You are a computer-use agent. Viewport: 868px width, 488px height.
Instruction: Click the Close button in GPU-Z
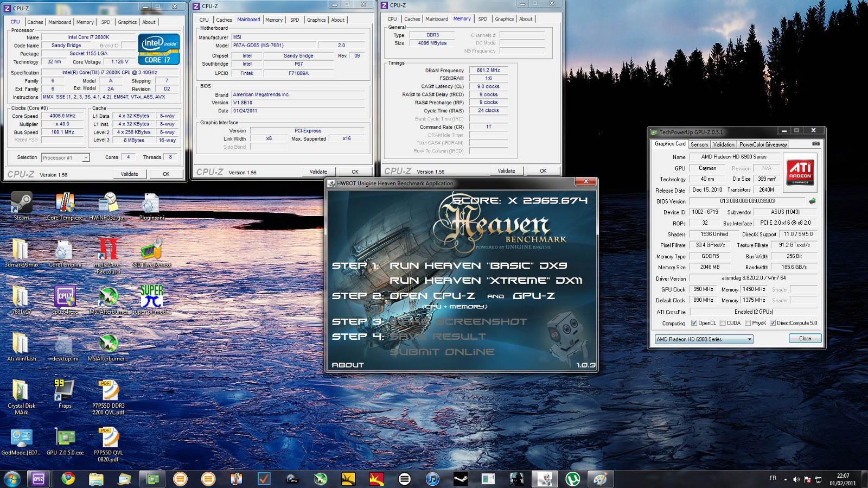(805, 338)
